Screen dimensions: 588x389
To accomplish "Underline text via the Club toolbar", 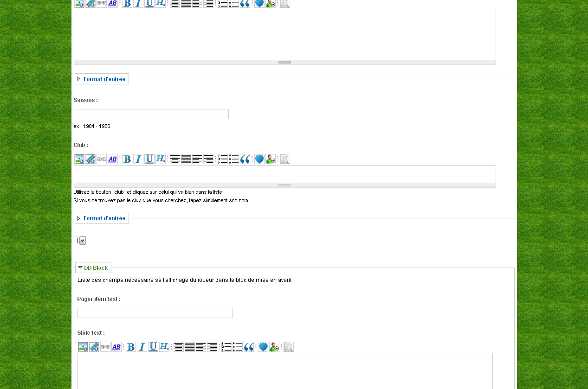I will [x=149, y=159].
